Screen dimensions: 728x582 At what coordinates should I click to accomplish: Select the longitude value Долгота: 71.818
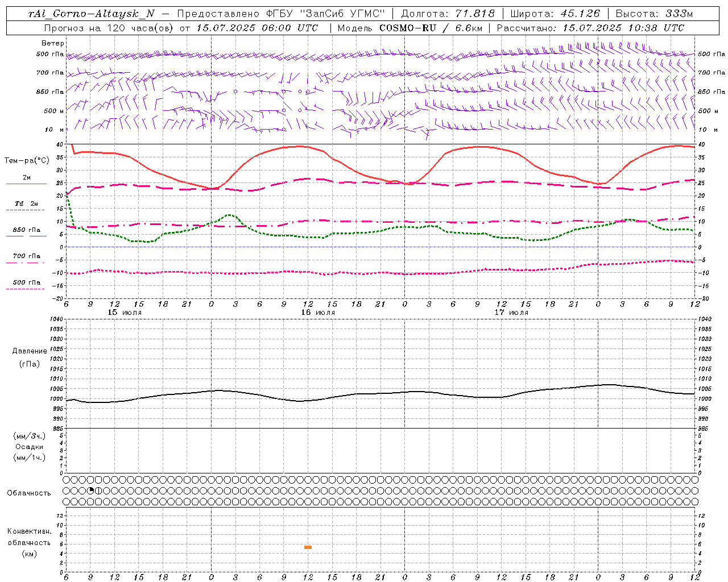[448, 14]
